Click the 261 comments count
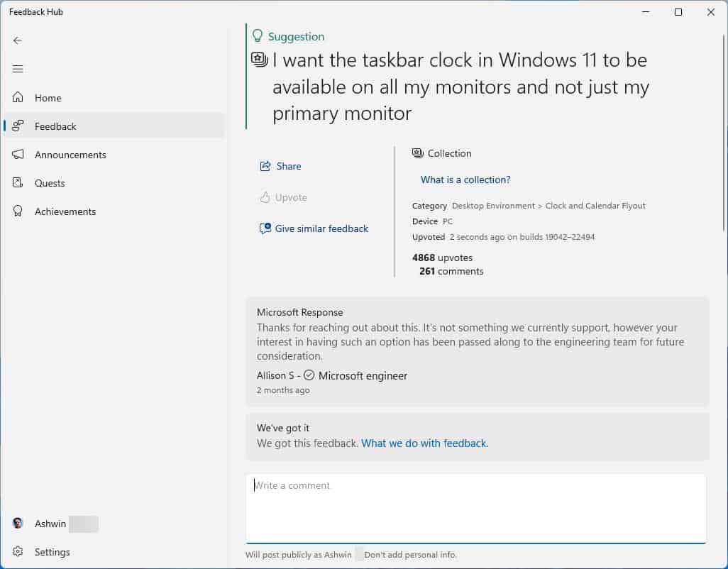 [451, 271]
